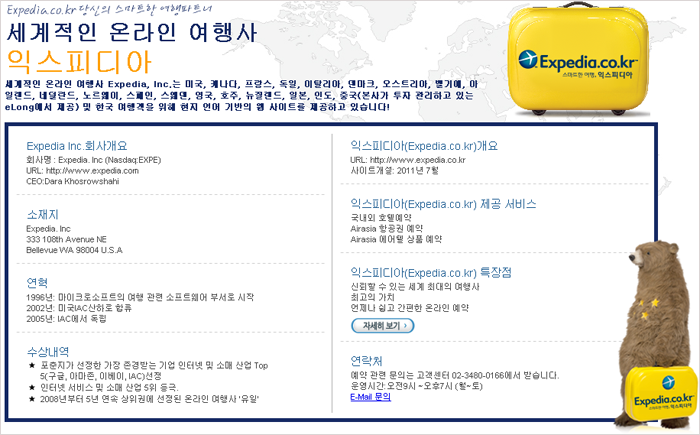Click the 2002년 history entry

(79, 308)
